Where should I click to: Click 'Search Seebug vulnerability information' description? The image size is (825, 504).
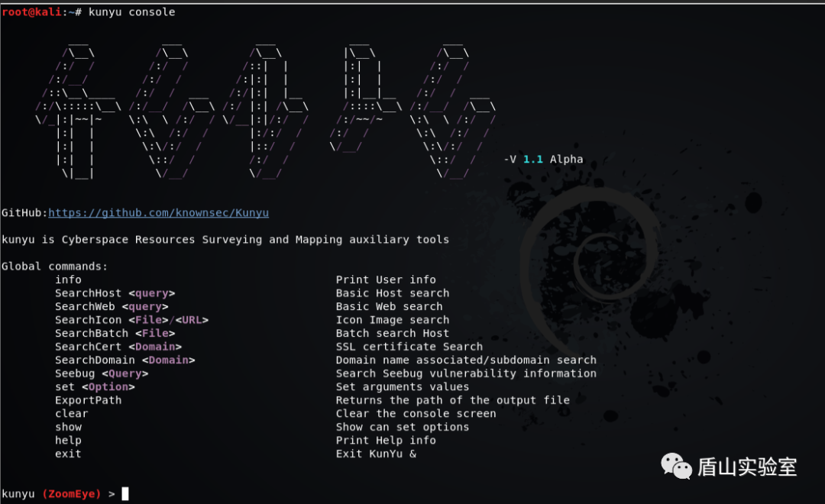coord(466,373)
